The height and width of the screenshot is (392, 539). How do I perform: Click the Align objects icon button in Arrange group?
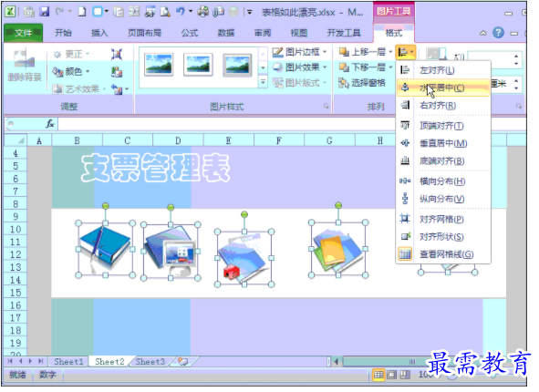(405, 53)
